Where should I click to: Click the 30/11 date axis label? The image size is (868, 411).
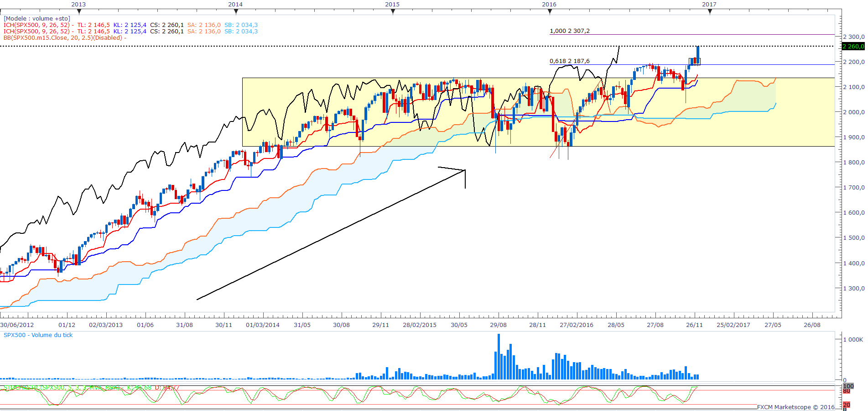(x=224, y=325)
